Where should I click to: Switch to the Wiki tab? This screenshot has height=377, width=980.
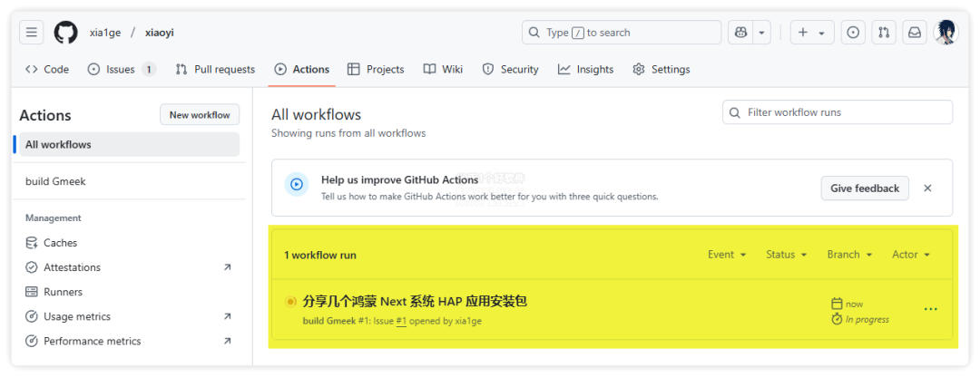[443, 69]
